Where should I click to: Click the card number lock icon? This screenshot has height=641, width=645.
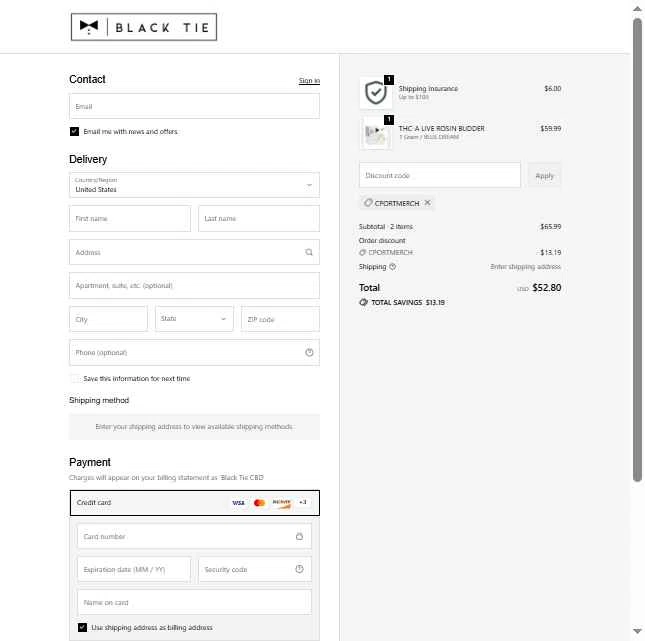pyautogui.click(x=299, y=536)
